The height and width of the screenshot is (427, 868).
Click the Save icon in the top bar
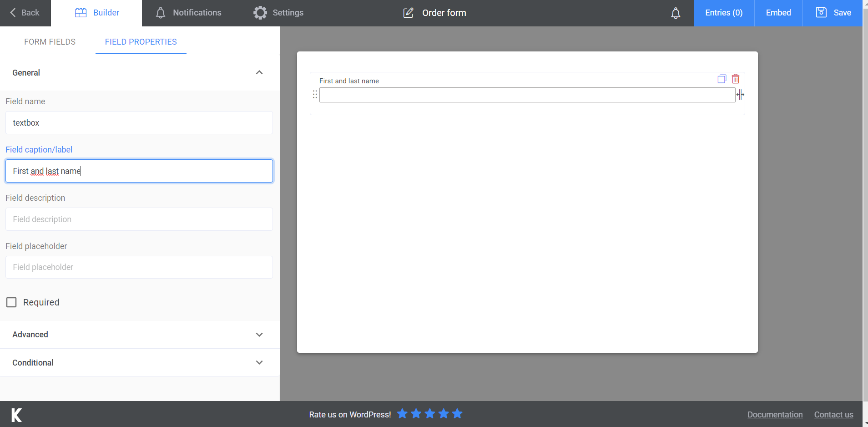[x=822, y=12]
